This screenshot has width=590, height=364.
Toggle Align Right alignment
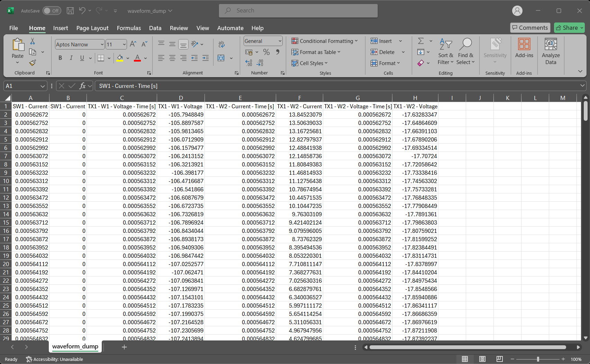183,58
